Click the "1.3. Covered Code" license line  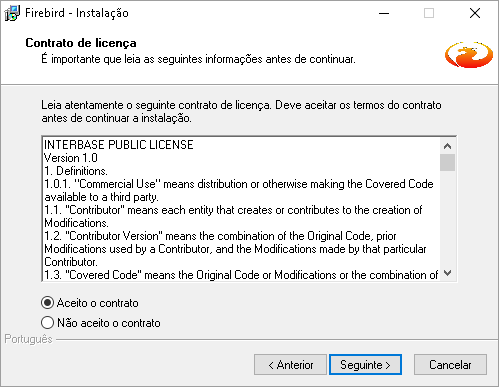tap(241, 275)
